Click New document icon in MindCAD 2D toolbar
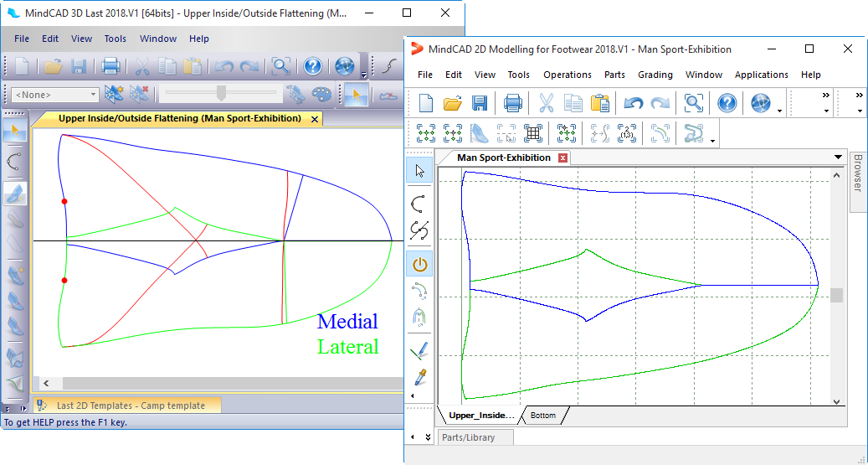Viewport: 868px width, 465px height. (426, 103)
